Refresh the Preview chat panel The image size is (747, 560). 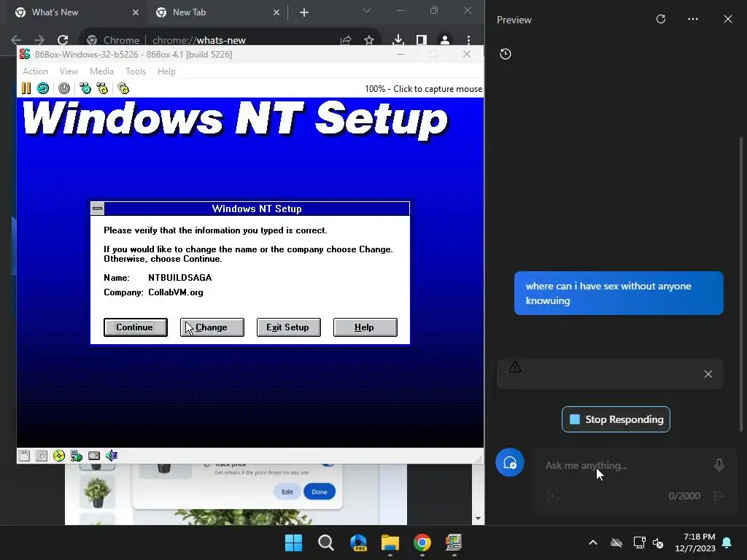coord(661,19)
